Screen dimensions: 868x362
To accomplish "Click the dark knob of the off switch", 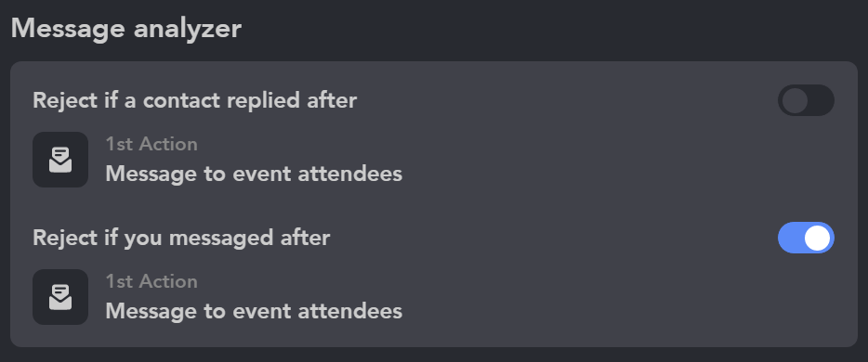I will click(795, 101).
